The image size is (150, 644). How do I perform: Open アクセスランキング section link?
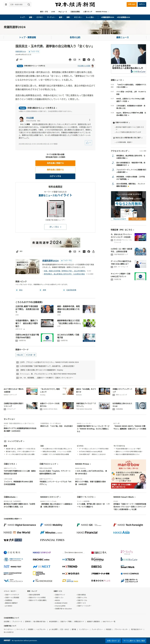[120, 151]
